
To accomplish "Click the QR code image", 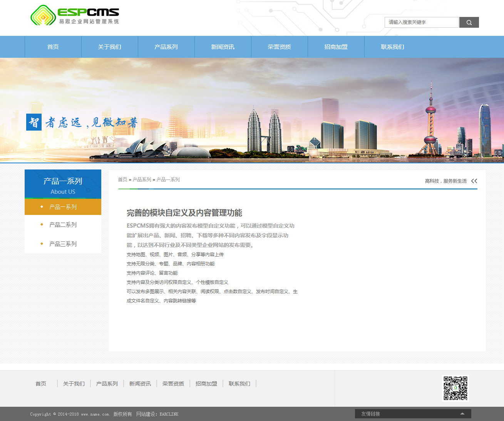I will (x=455, y=388).
